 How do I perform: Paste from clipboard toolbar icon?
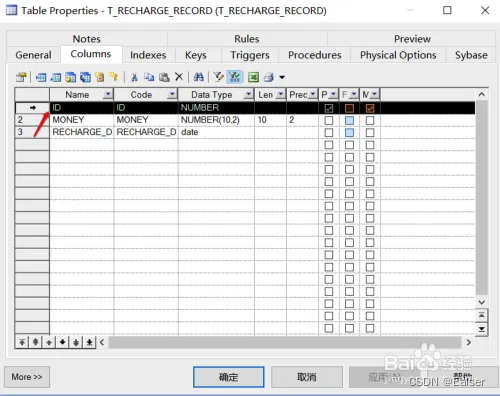164,77
